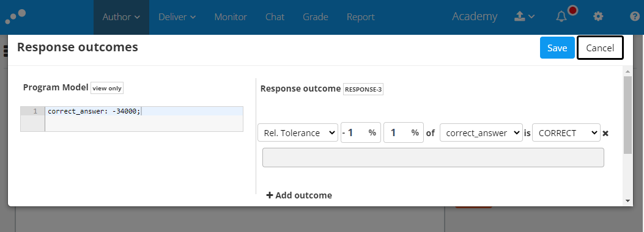644x232 pixels.
Task: Remove outcome with the X icon
Action: (605, 133)
